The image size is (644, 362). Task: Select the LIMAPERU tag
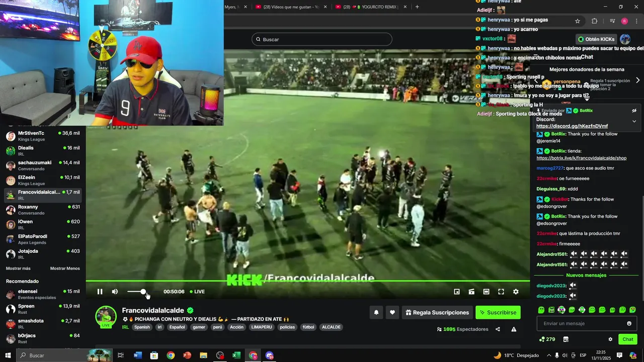262,327
